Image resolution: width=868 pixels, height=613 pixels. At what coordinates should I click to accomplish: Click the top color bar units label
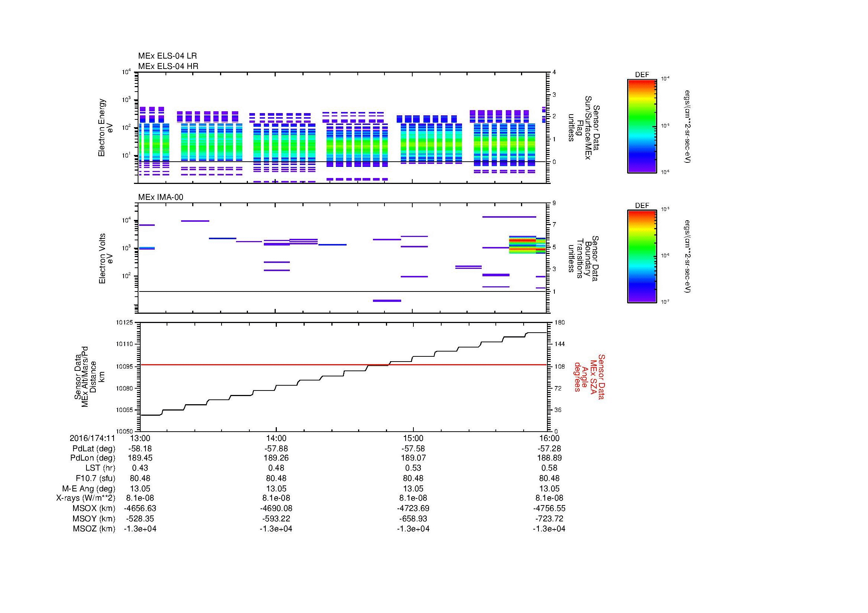click(687, 126)
